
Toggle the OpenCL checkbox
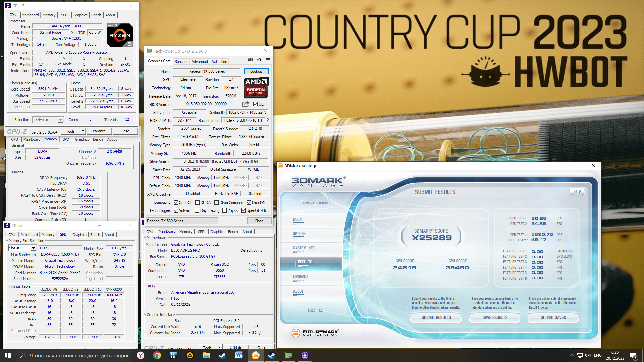click(176, 203)
